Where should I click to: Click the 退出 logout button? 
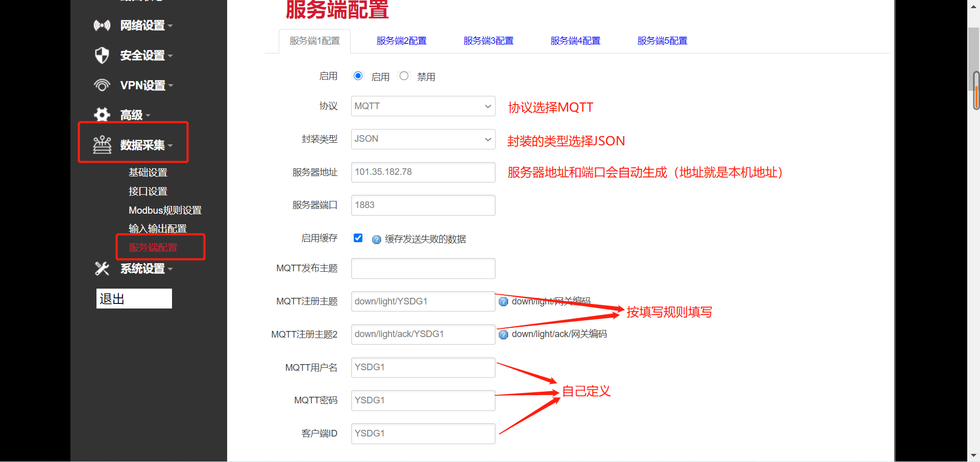(134, 298)
